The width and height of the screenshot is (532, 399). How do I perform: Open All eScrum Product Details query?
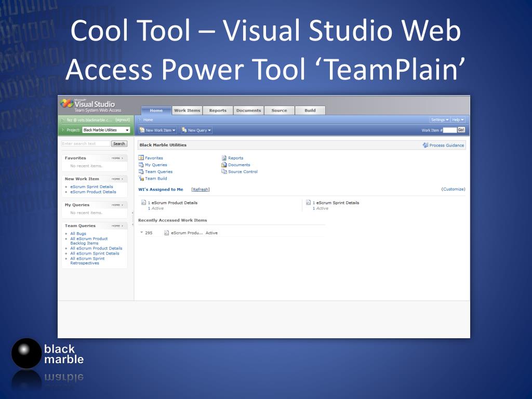(x=96, y=248)
